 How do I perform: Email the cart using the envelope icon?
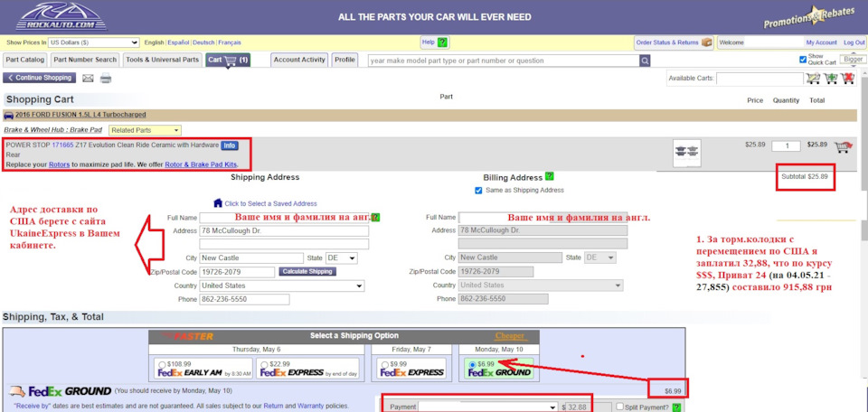click(88, 78)
